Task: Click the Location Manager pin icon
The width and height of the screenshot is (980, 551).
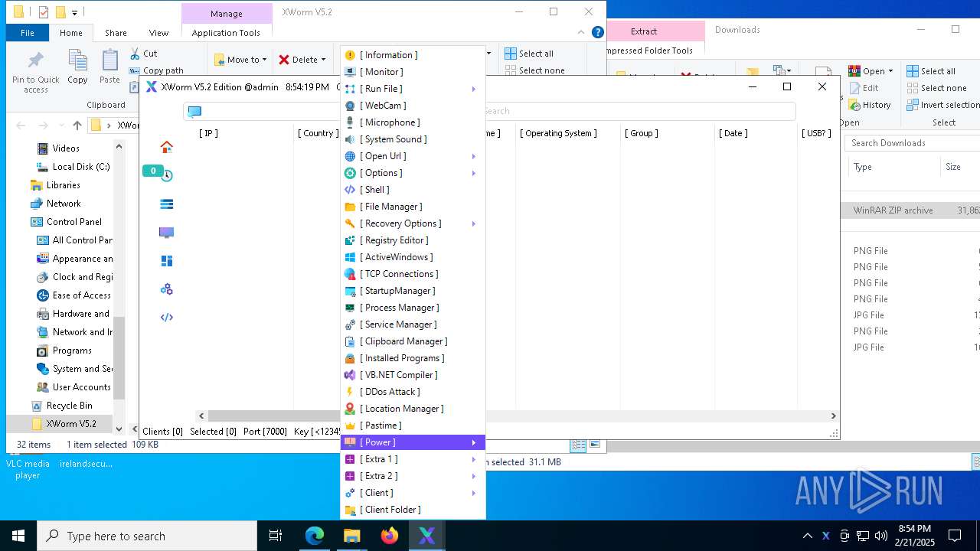Action: pyautogui.click(x=350, y=409)
